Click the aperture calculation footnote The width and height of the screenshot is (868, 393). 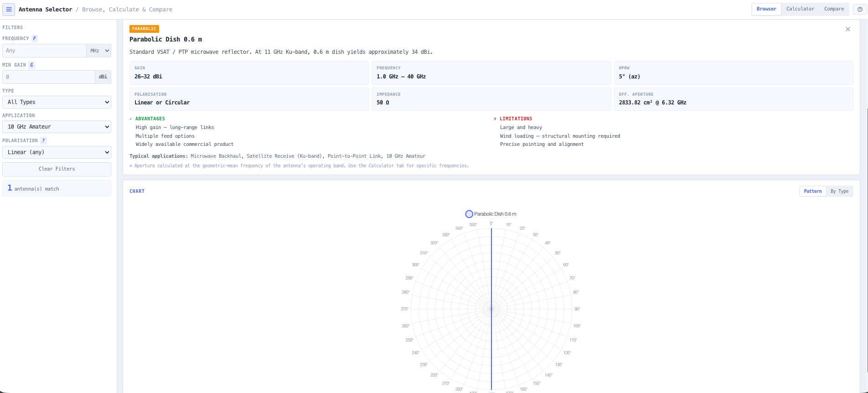pyautogui.click(x=299, y=166)
